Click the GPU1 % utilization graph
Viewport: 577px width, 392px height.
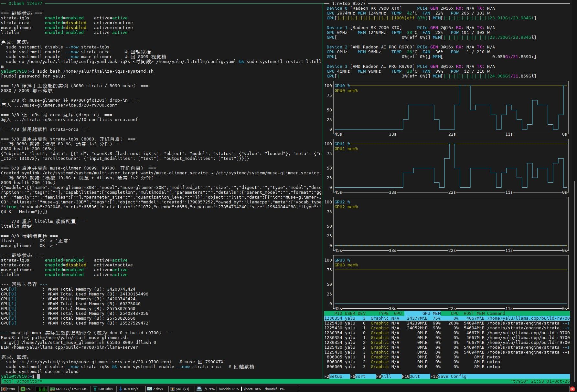(x=451, y=166)
